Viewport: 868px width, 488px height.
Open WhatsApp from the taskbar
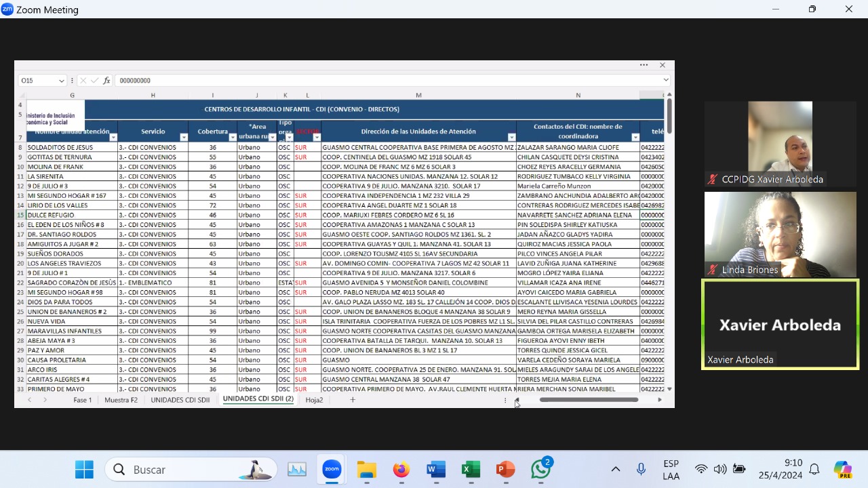click(540, 470)
